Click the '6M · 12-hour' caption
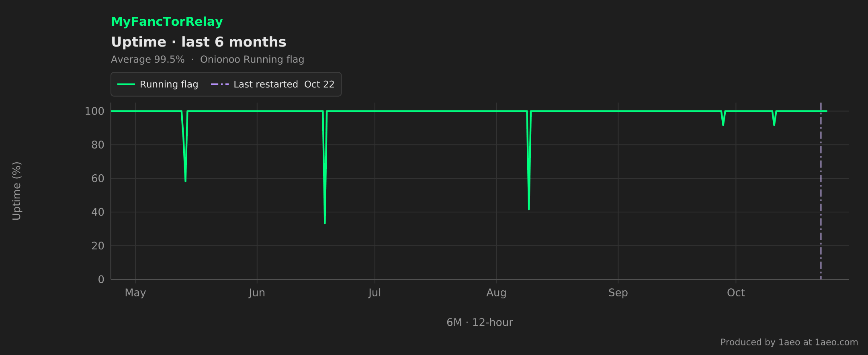The width and height of the screenshot is (868, 355). click(480, 322)
